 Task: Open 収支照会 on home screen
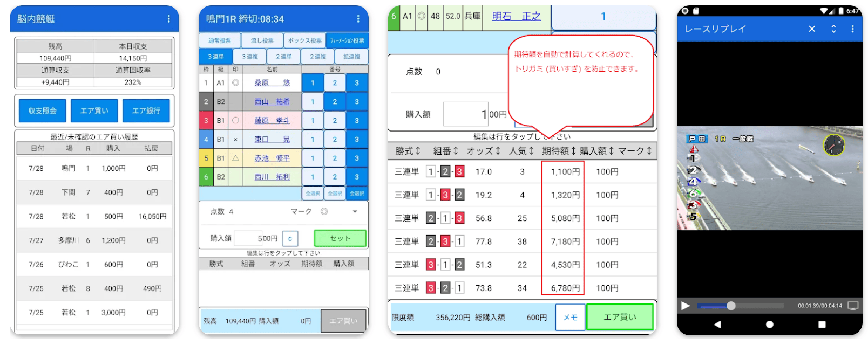pyautogui.click(x=43, y=111)
